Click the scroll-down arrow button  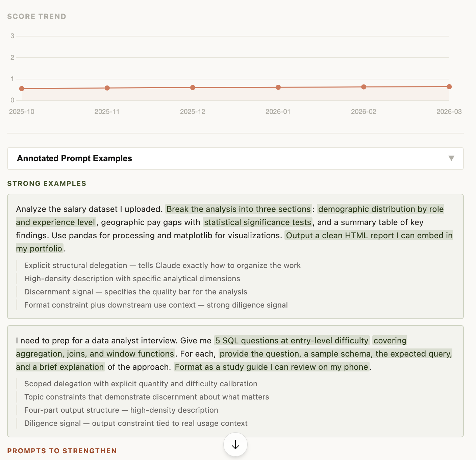pyautogui.click(x=235, y=445)
